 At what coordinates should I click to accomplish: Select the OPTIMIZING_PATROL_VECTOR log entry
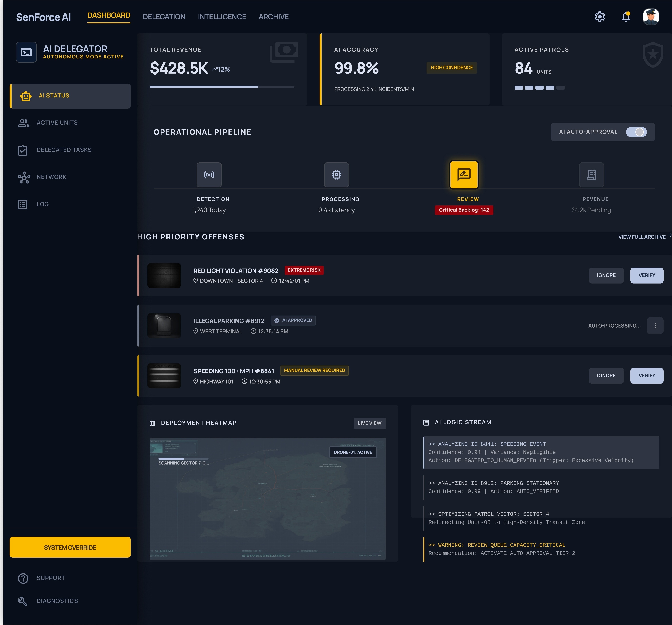click(541, 519)
